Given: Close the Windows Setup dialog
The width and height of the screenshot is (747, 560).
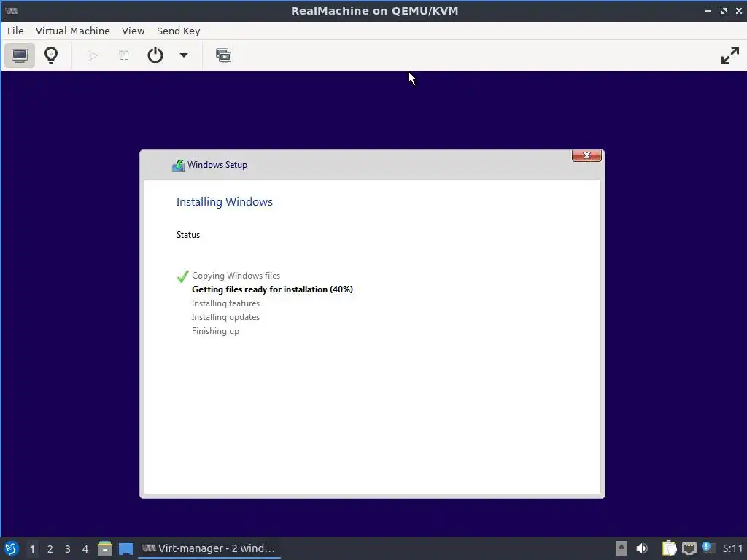Looking at the screenshot, I should tap(587, 156).
